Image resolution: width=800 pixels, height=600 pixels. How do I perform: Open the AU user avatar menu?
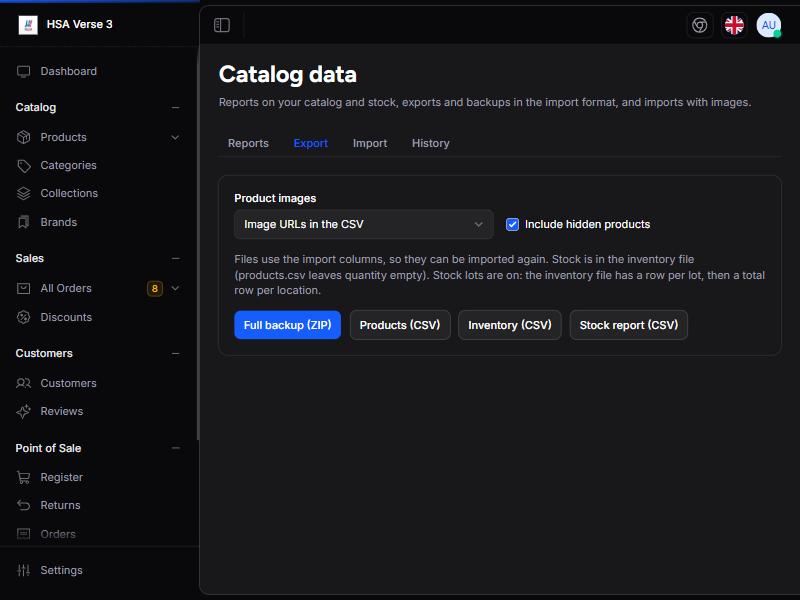[768, 25]
